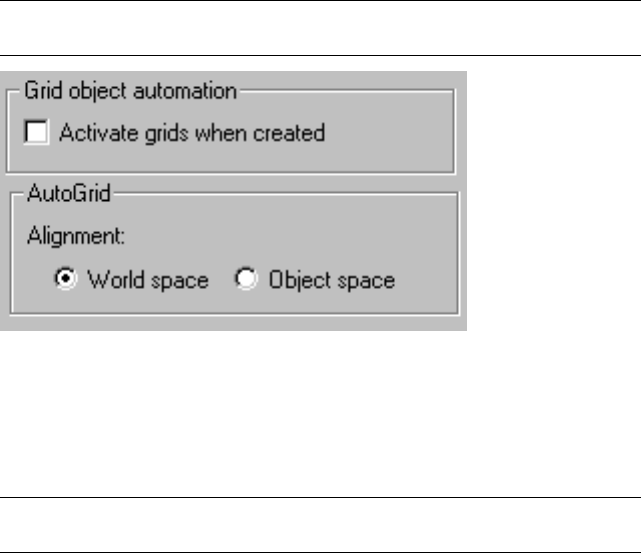
Task: Click the "World space" label text
Action: click(x=147, y=280)
